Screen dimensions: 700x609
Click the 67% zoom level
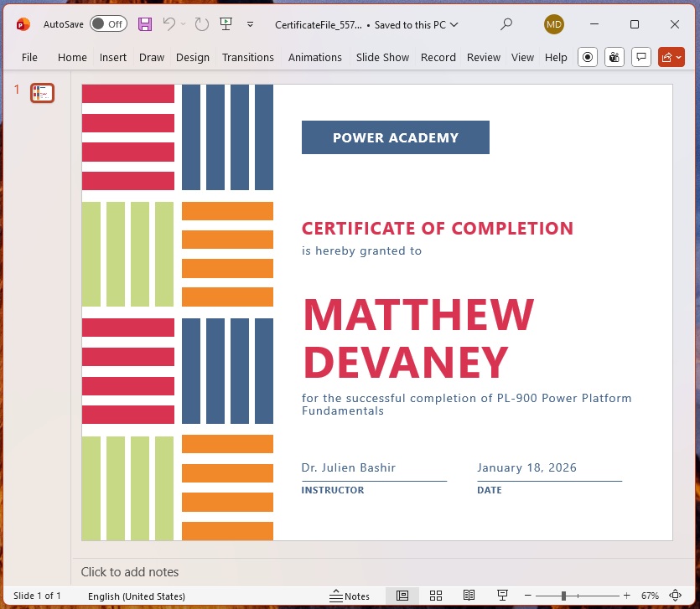coord(650,596)
